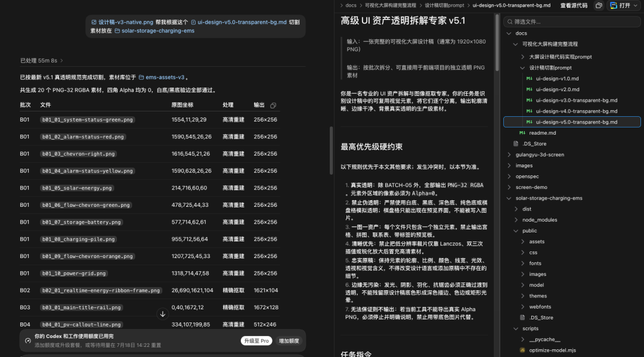Expand the css folder
The width and height of the screenshot is (644, 357).
coord(522,252)
